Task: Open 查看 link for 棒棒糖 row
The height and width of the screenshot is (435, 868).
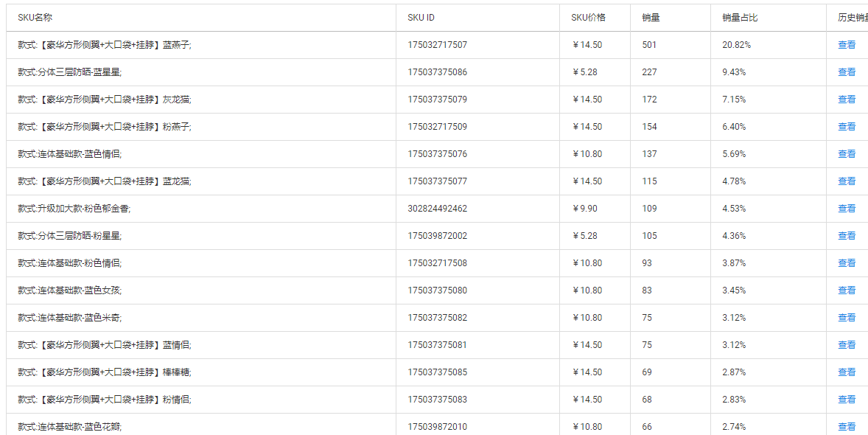Action: click(847, 372)
